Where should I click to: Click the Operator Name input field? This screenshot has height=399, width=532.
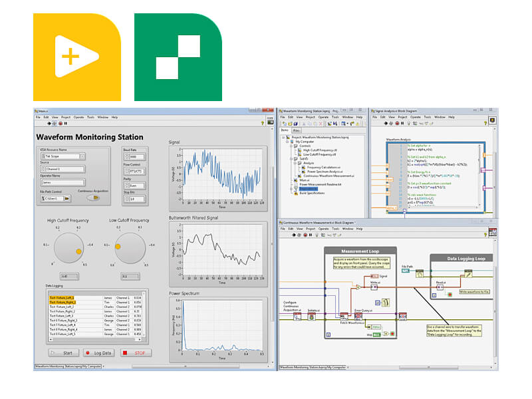(63, 182)
